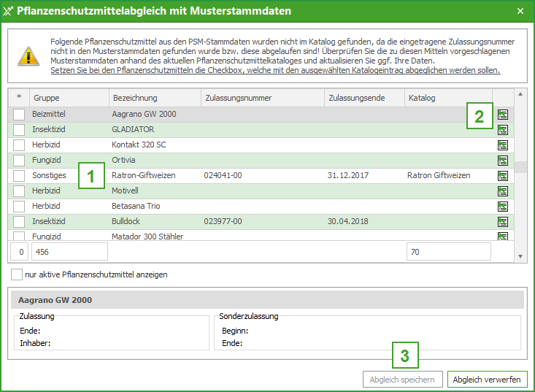Screen dimensions: 535x392
Task: Select Gruppe cell Sonstiges
Action: click(x=49, y=175)
